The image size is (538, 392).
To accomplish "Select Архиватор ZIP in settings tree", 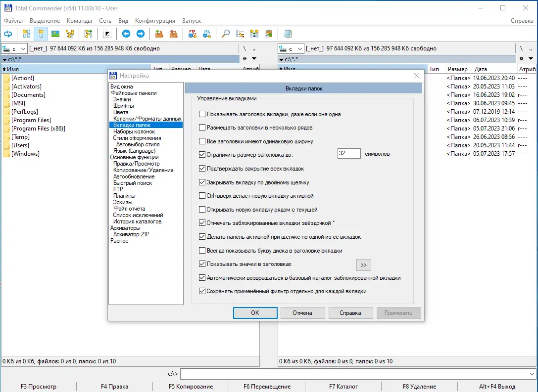I will pos(131,234).
